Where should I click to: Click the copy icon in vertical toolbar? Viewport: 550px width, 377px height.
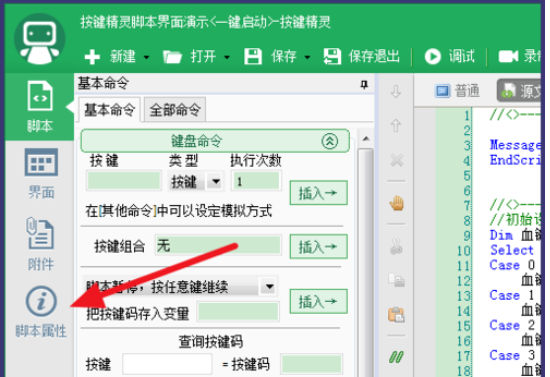(396, 280)
